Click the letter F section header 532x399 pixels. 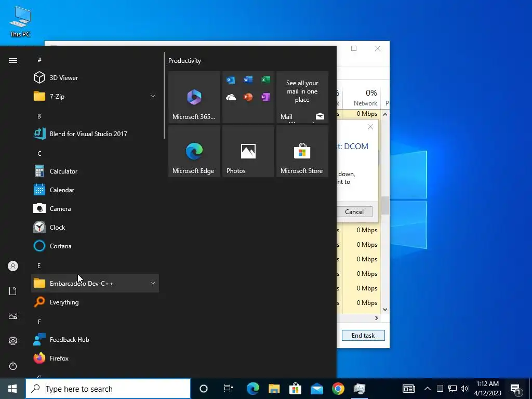coord(39,322)
